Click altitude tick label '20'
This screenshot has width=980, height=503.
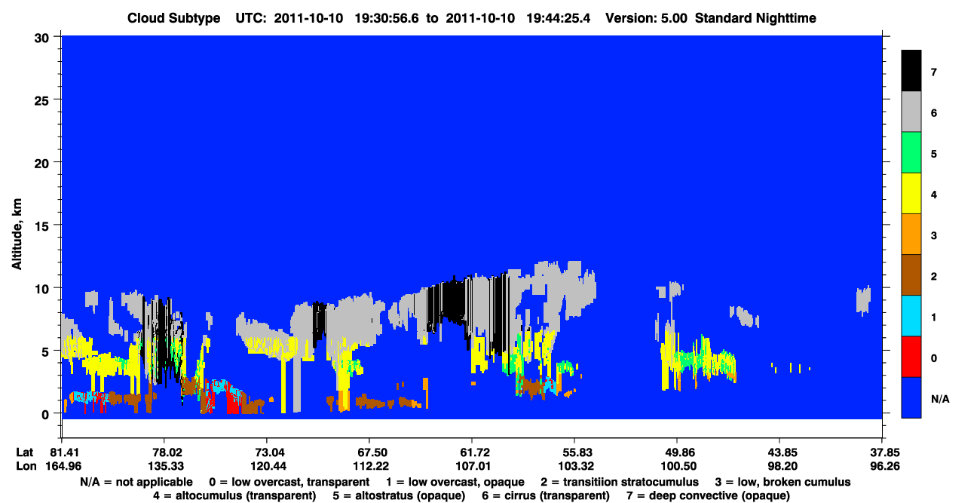44,162
